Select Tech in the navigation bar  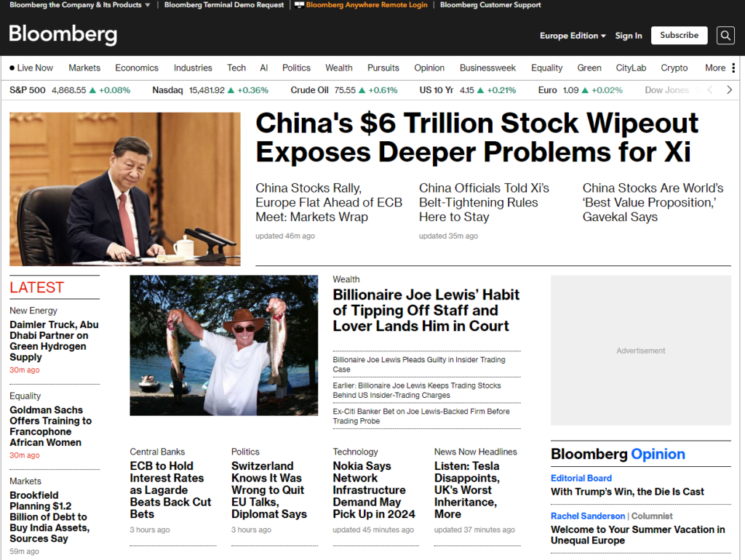(x=236, y=68)
